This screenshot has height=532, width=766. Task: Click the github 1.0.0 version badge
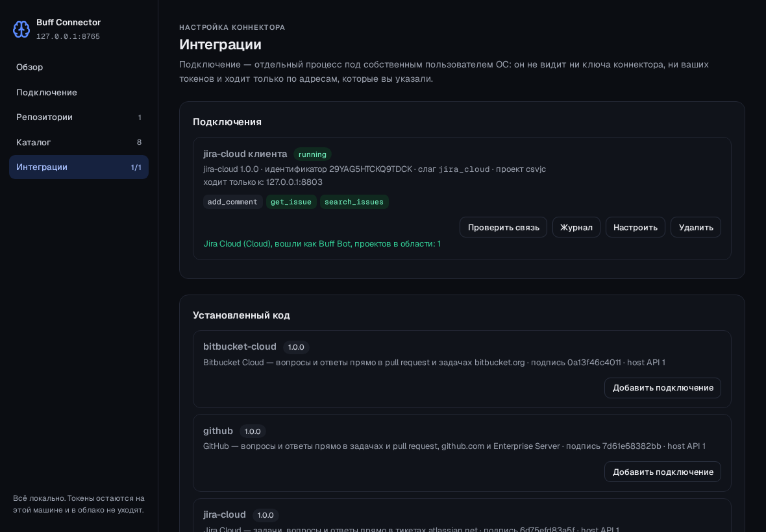click(253, 431)
